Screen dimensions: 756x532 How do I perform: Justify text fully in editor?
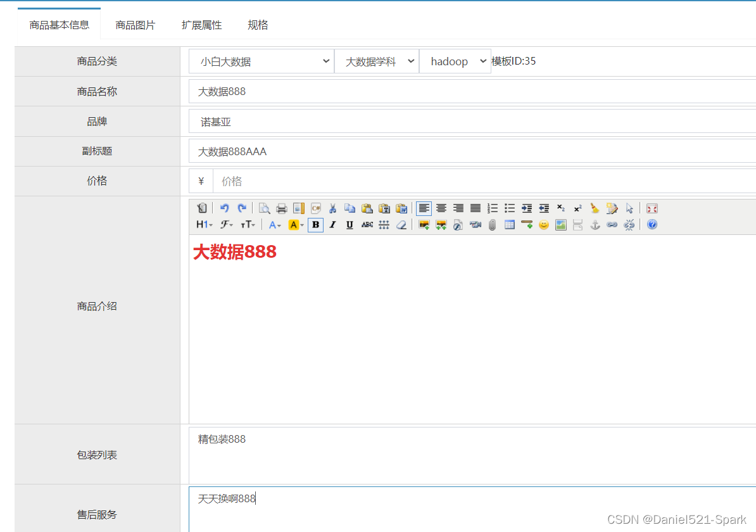(476, 208)
